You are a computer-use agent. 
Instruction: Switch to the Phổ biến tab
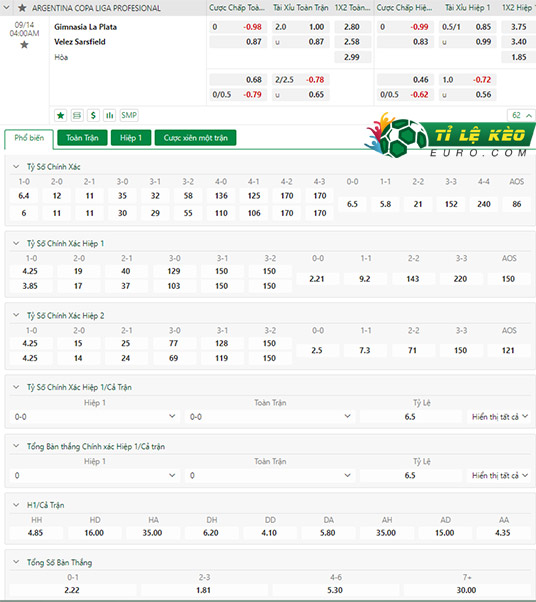click(x=29, y=138)
